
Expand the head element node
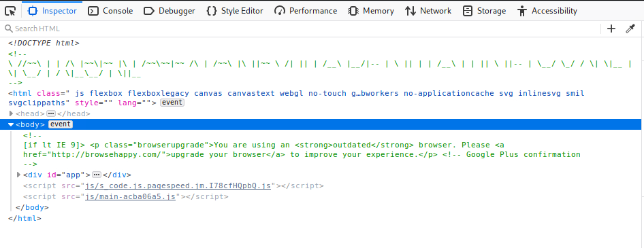(11, 113)
